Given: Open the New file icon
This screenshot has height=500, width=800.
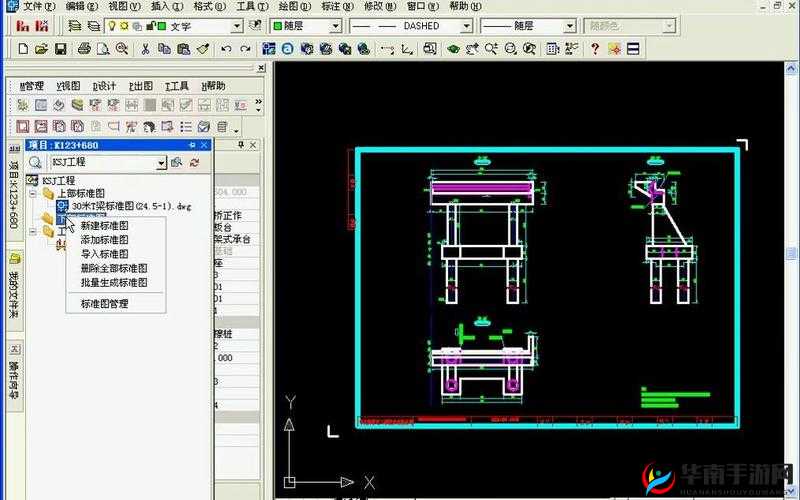Looking at the screenshot, I should tap(22, 48).
